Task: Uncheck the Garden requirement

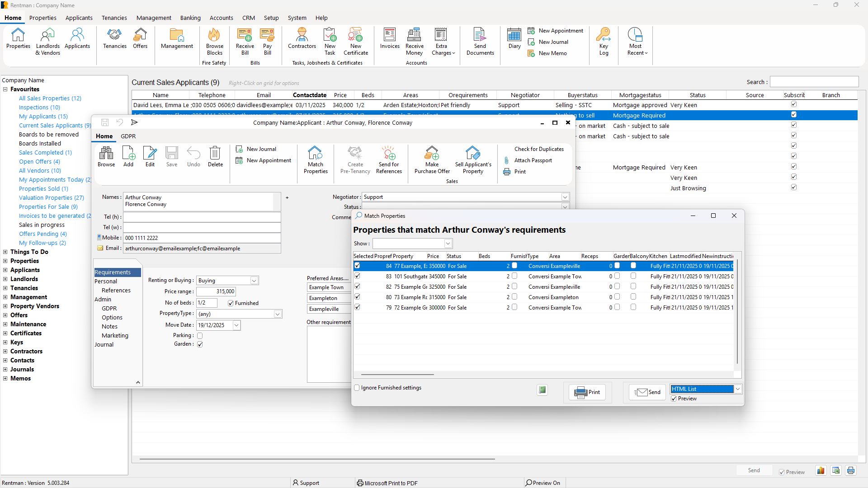Action: click(x=200, y=344)
